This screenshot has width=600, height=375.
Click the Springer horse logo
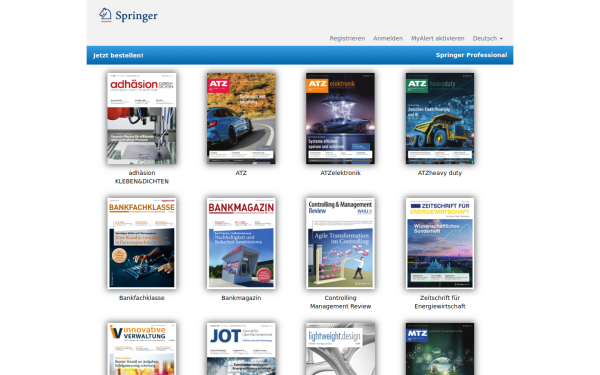pos(128,15)
